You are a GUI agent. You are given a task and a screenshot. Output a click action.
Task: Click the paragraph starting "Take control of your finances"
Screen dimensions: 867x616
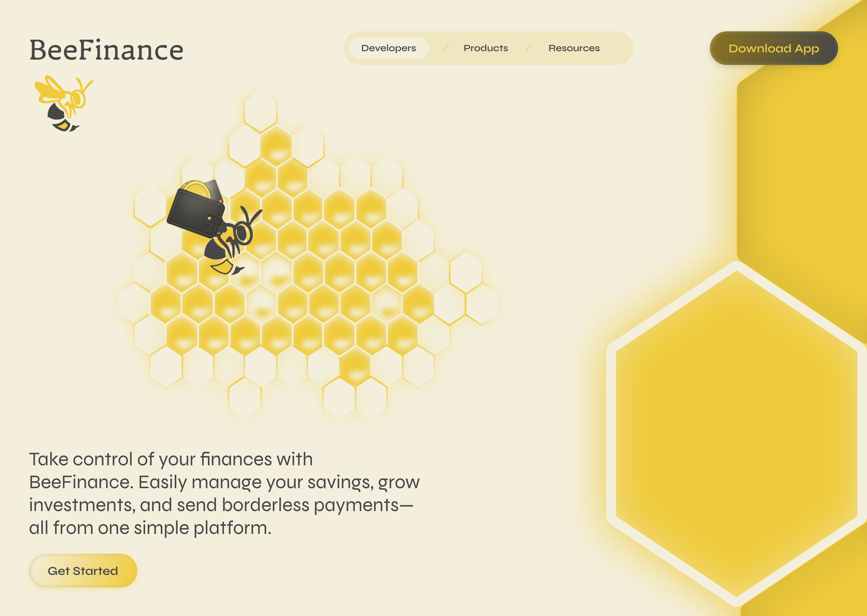click(x=225, y=493)
